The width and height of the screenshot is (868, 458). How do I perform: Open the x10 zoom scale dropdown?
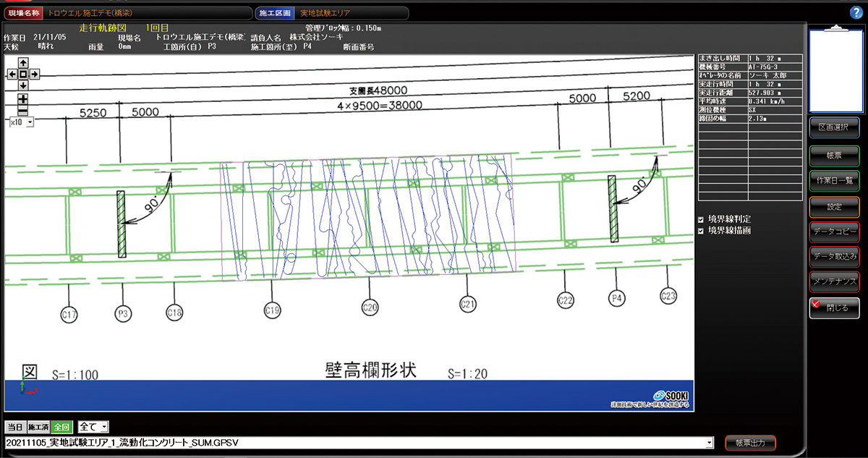pyautogui.click(x=30, y=123)
